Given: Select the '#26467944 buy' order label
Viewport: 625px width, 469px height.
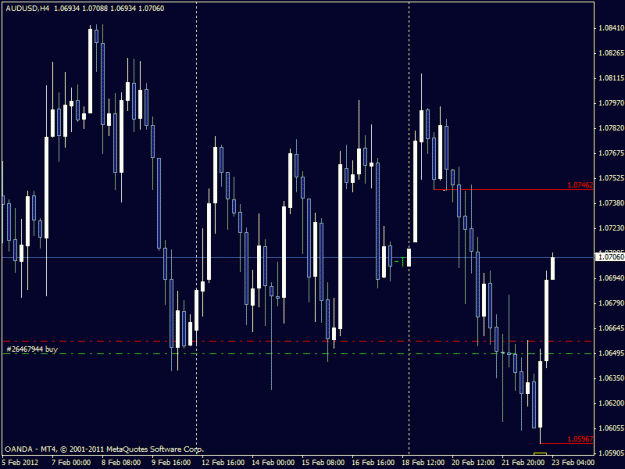Looking at the screenshot, I should (32, 349).
